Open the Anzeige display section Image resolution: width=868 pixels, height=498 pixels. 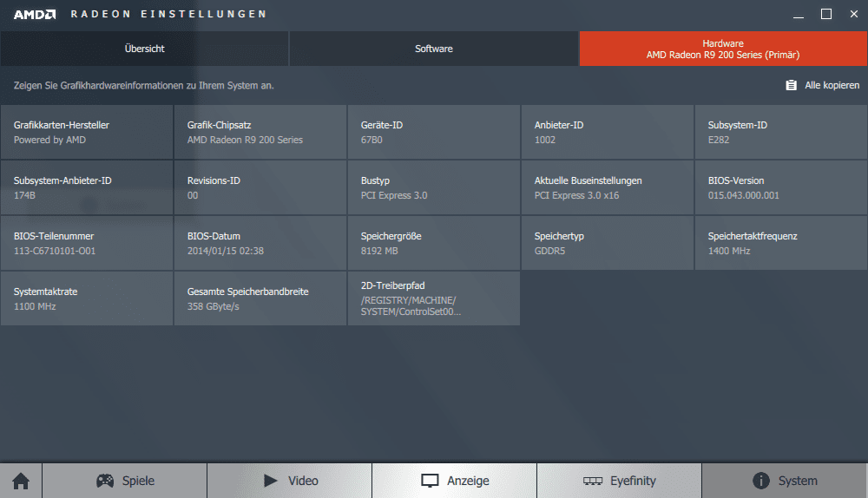tap(455, 481)
